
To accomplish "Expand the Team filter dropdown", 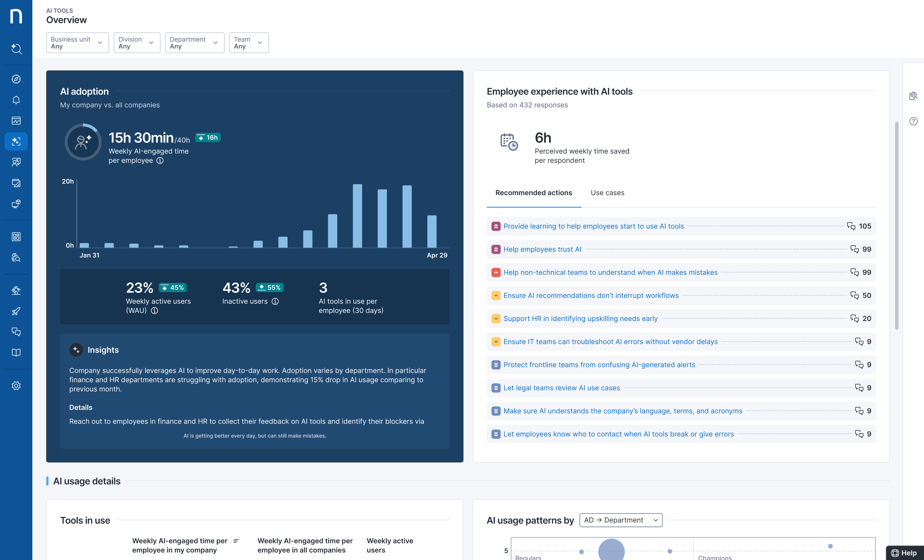I will coord(249,43).
